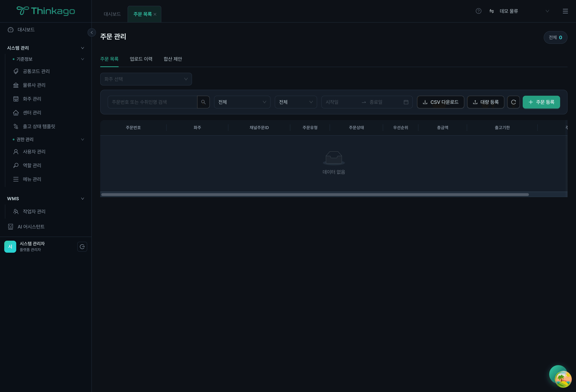Collapse the sidebar with the arrow button

(92, 32)
